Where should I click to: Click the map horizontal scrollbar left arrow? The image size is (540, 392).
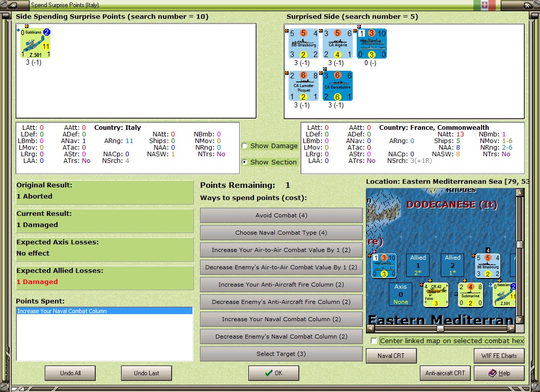[x=371, y=328]
